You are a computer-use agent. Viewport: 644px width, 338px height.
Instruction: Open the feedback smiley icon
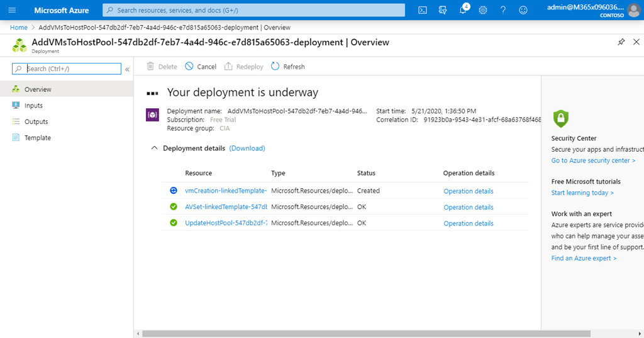pos(523,10)
